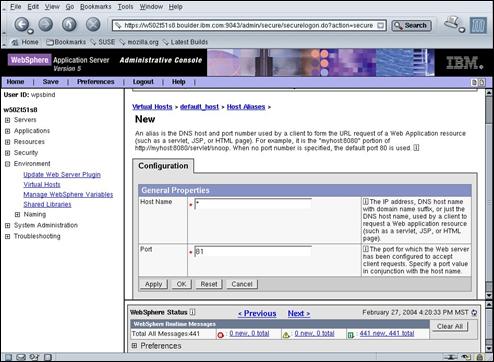Reload the page with the Reload icon
Viewport: 494px width, 362px height.
[69, 24]
